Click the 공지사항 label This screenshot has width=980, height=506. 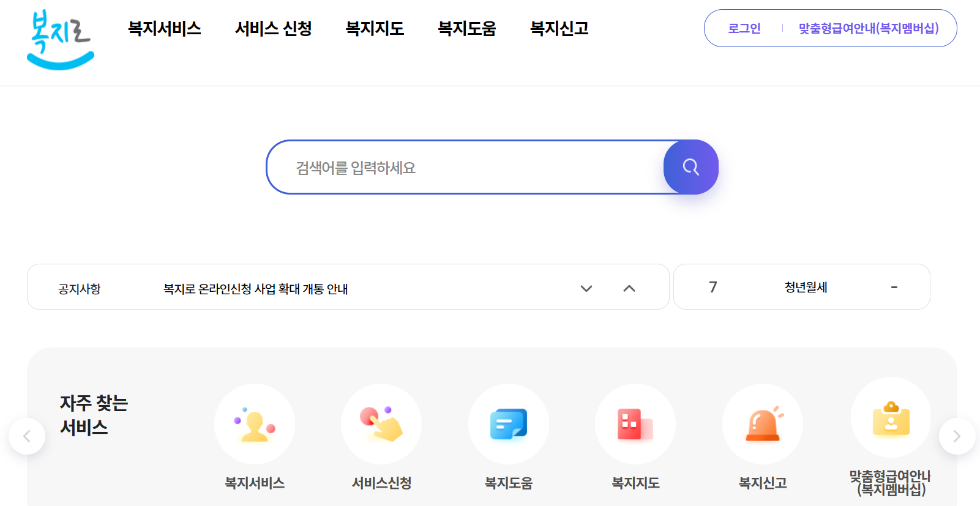pos(80,289)
